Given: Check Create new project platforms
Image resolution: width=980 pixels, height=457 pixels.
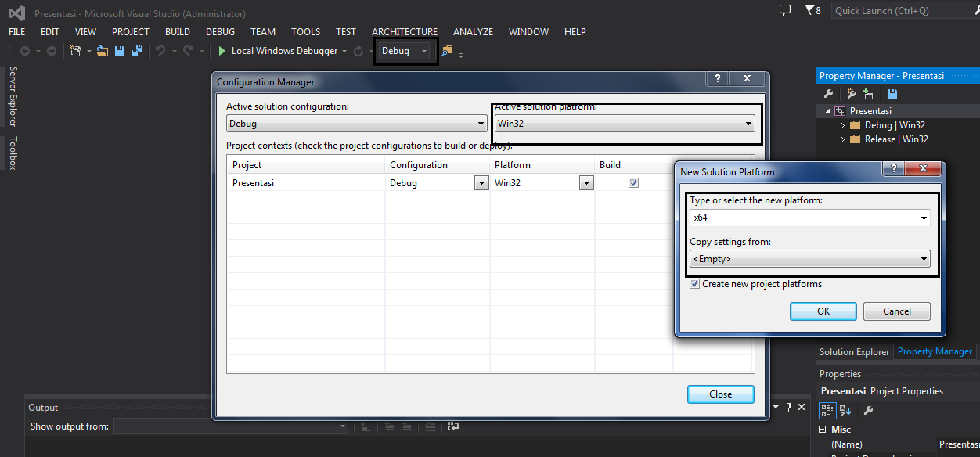Looking at the screenshot, I should click(x=695, y=284).
